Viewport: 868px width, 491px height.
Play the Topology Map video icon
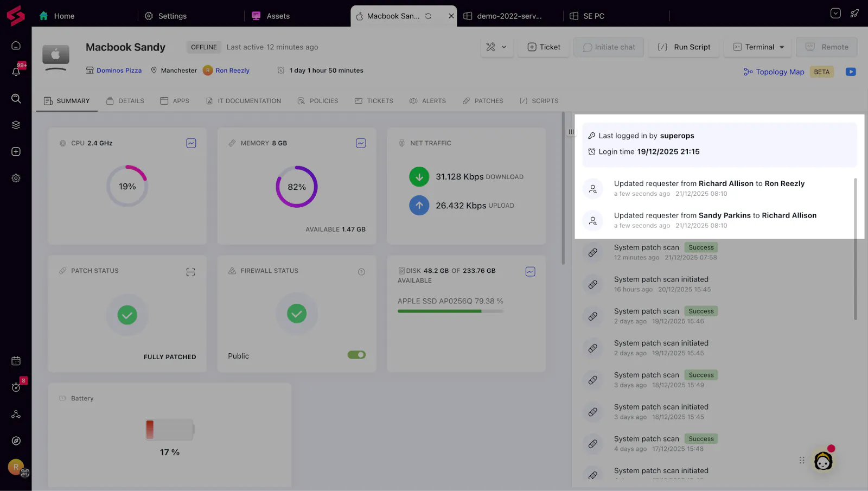(x=851, y=72)
